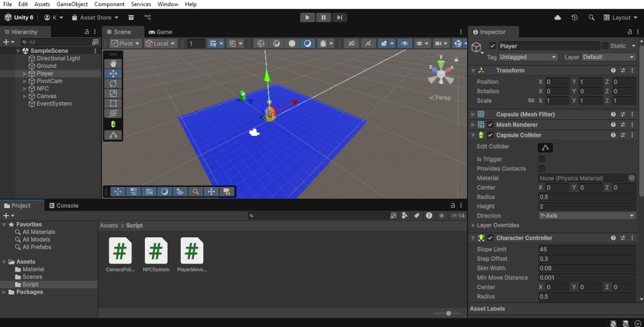Open the Layer Default dropdown
This screenshot has width=644, height=327.
point(609,57)
